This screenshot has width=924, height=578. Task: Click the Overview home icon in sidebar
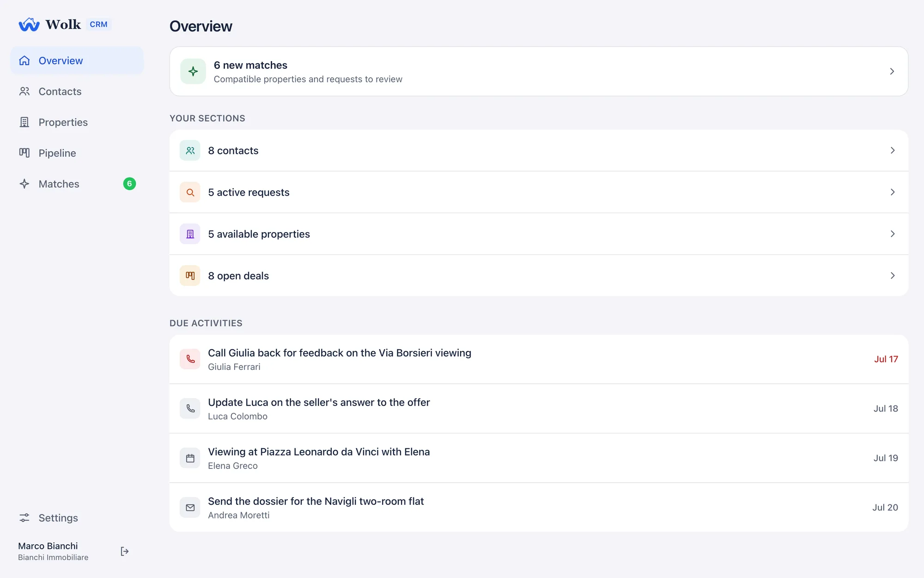(x=24, y=61)
